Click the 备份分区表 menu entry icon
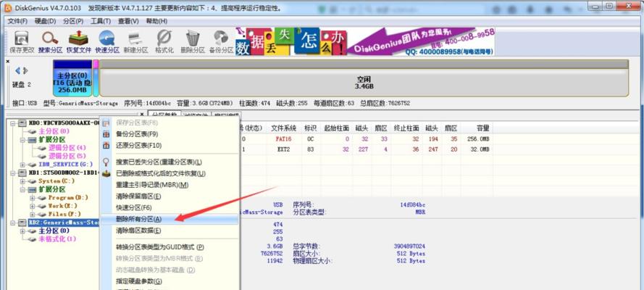Image resolution: width=644 pixels, height=290 pixels. point(106,134)
